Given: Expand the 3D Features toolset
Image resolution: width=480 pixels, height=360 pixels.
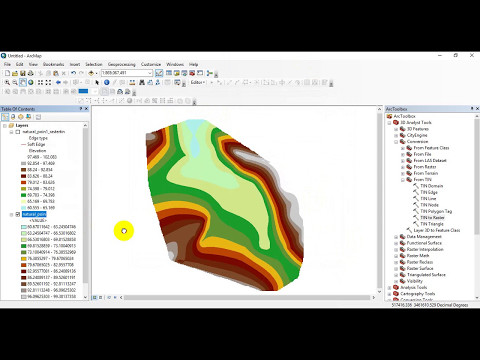Looking at the screenshot, I should point(396,129).
